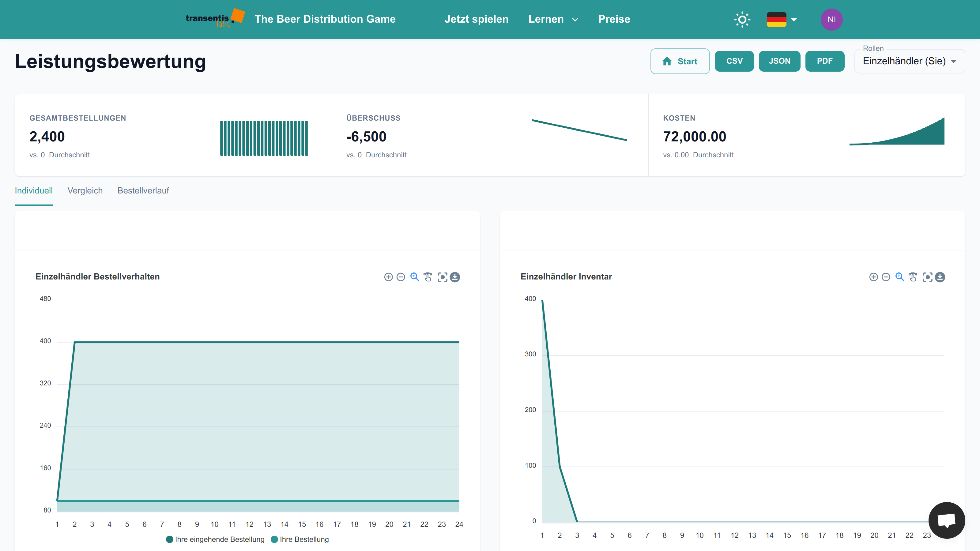
Task: Click the Start home button
Action: point(680,61)
